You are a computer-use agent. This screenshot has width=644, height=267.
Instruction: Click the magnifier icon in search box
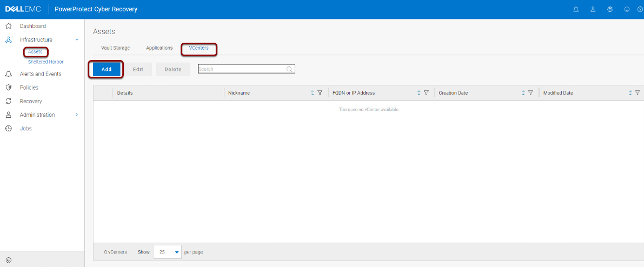coord(289,69)
